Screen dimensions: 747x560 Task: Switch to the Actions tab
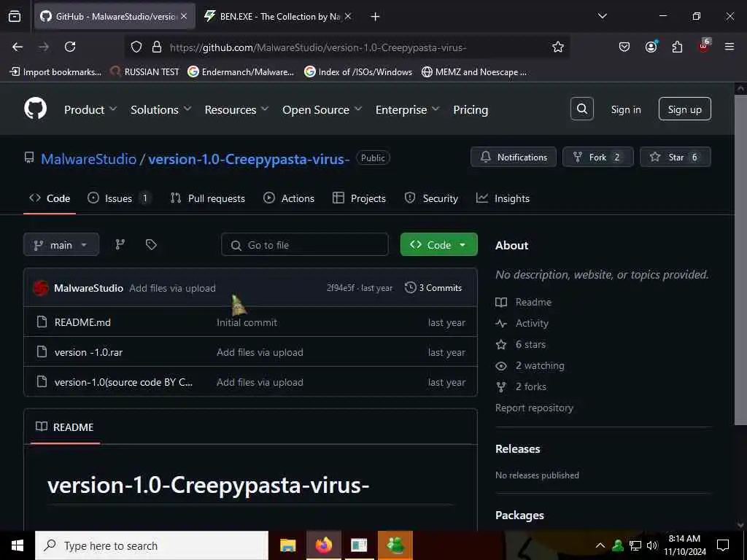coord(289,198)
